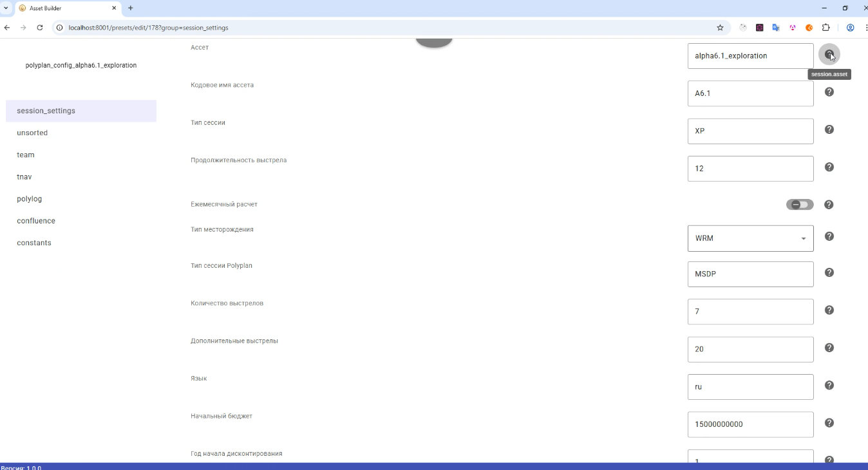The height and width of the screenshot is (470, 868).
Task: Click the Ассет input field
Action: coord(751,56)
